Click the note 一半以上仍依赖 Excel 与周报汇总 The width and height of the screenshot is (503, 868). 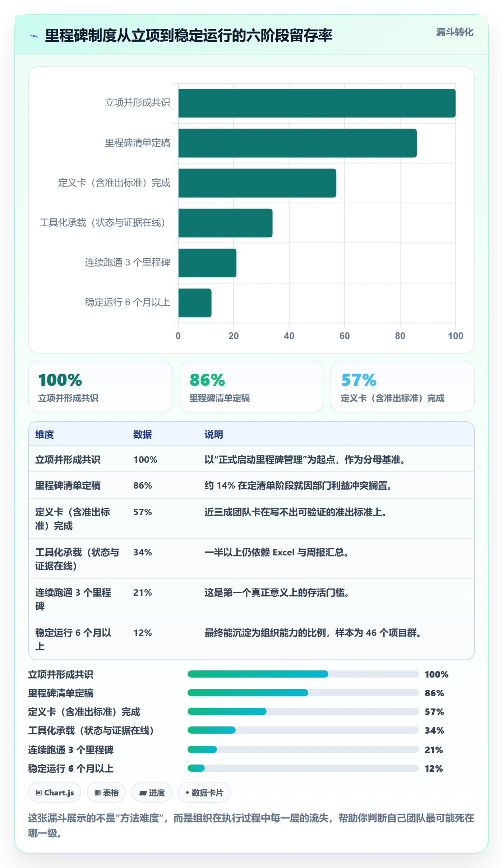276,552
